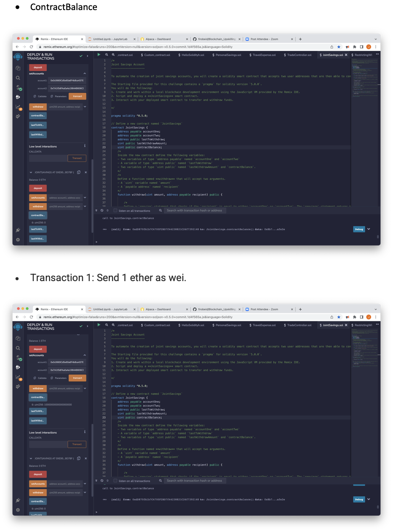393x532 pixels.
Task: Click green play run-script icon, ContractBalance screenshot
Action: point(99,55)
